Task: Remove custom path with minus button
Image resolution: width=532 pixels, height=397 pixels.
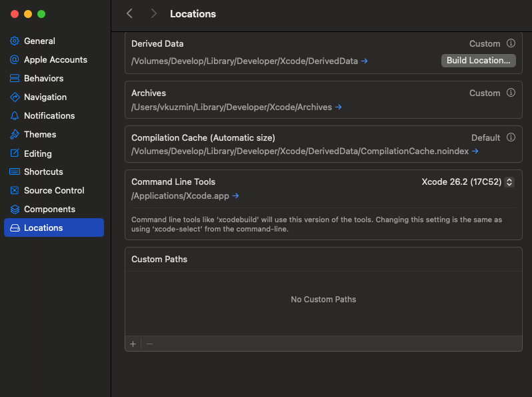Action: (x=149, y=344)
